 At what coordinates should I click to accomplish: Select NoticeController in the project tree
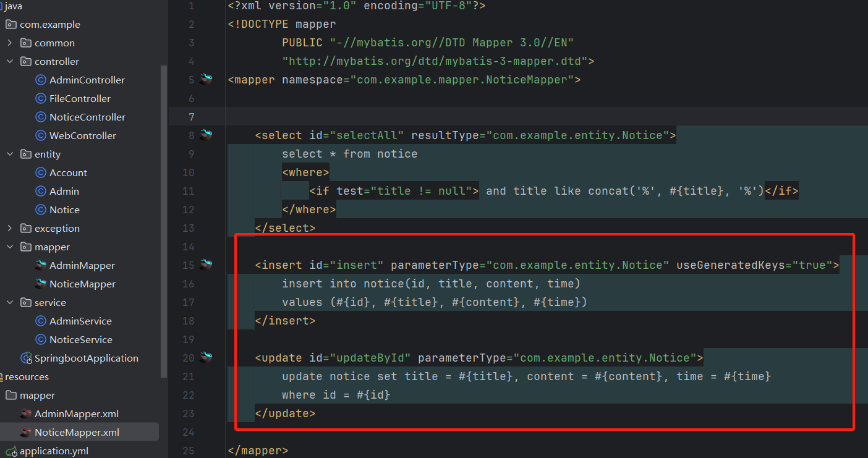click(x=87, y=117)
